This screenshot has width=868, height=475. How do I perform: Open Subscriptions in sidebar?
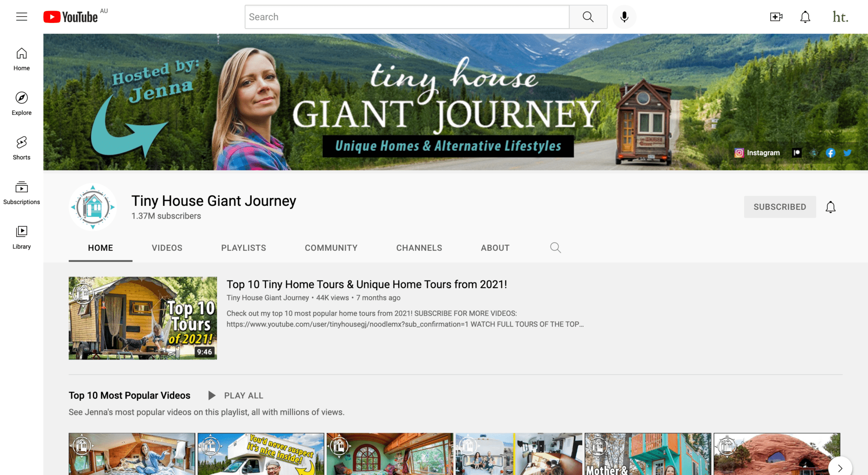click(22, 193)
